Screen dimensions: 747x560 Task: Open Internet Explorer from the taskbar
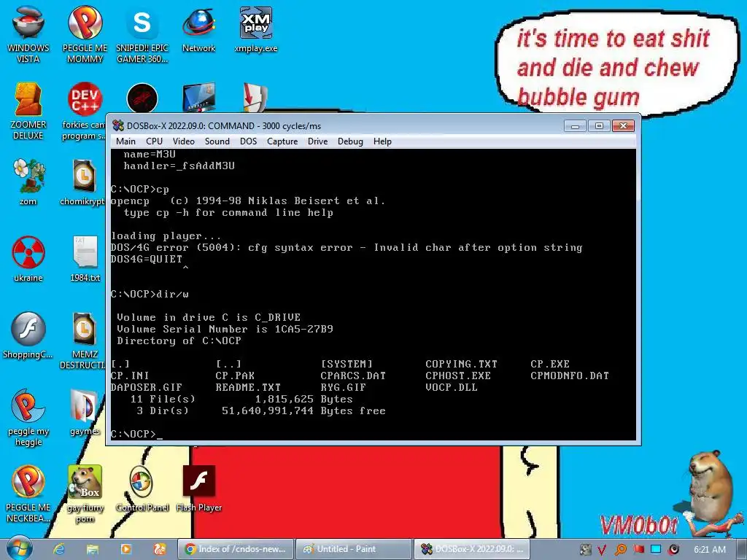[x=59, y=549]
